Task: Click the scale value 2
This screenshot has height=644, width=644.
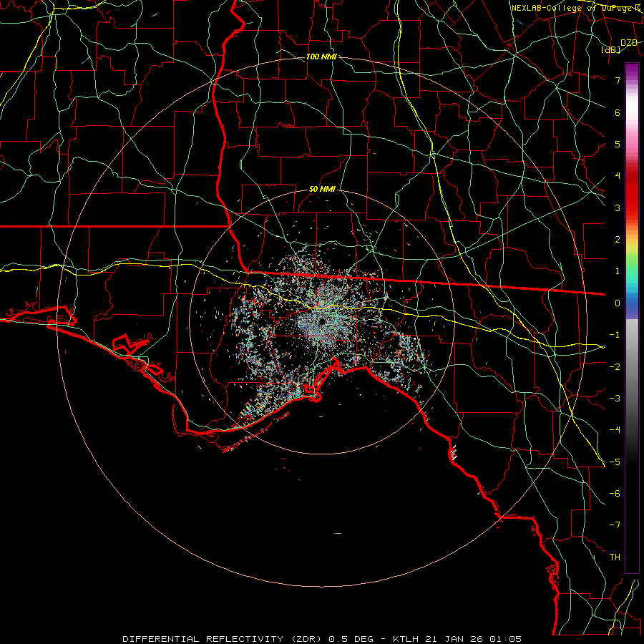Action: (618, 240)
